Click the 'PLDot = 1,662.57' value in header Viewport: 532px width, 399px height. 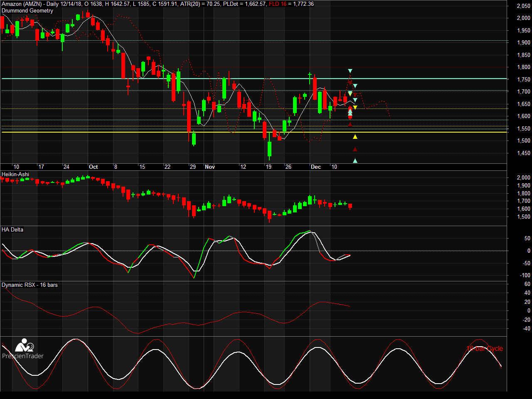[x=244, y=4]
